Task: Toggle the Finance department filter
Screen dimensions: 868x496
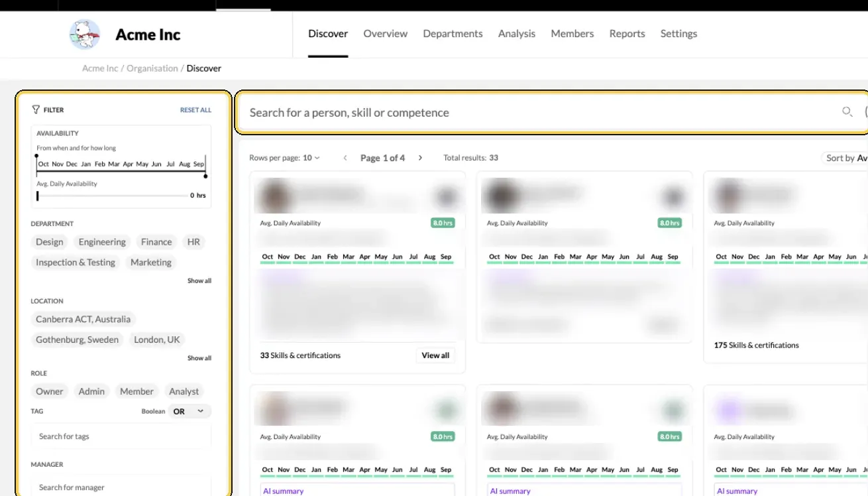Action: (x=156, y=242)
